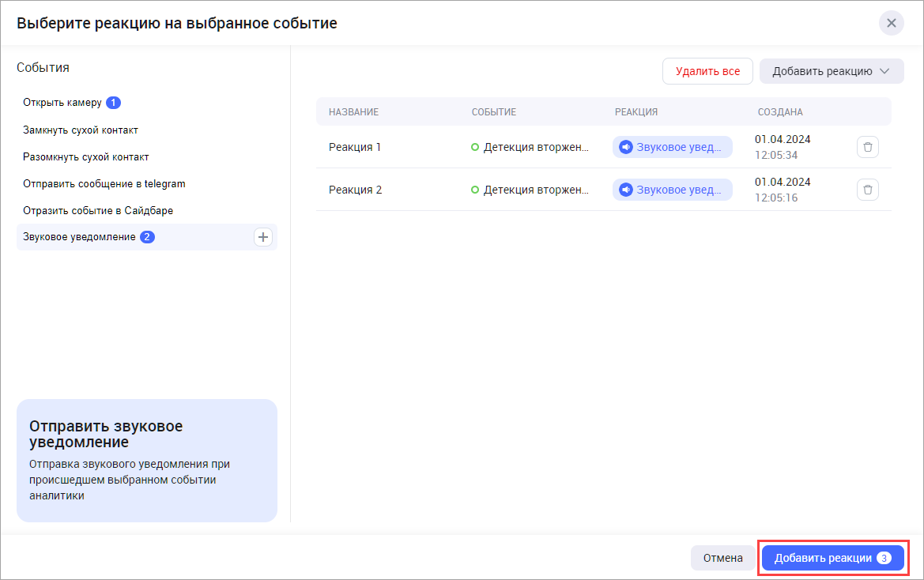Viewport: 924px width, 580px height.
Task: Delete Реакция 2 with trash icon
Action: [867, 190]
